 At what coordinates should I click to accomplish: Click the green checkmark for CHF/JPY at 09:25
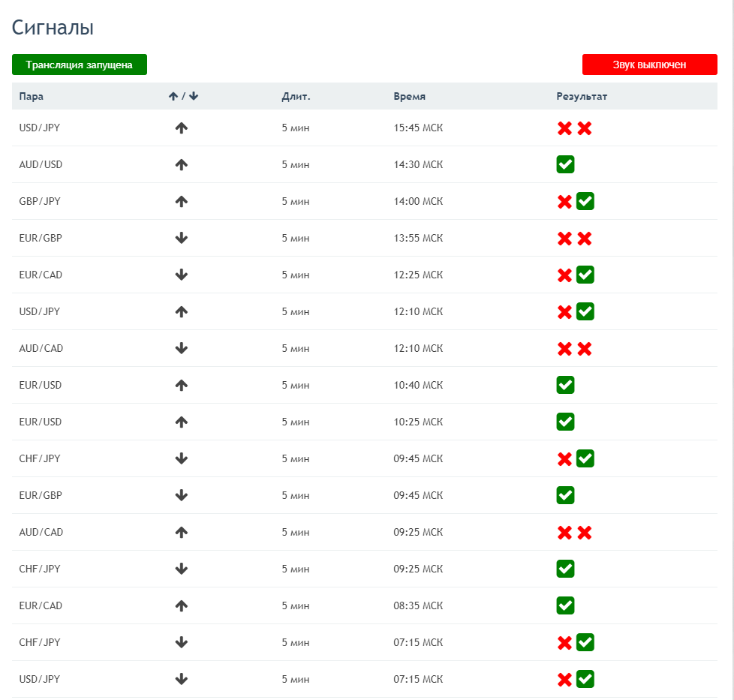coord(565,569)
